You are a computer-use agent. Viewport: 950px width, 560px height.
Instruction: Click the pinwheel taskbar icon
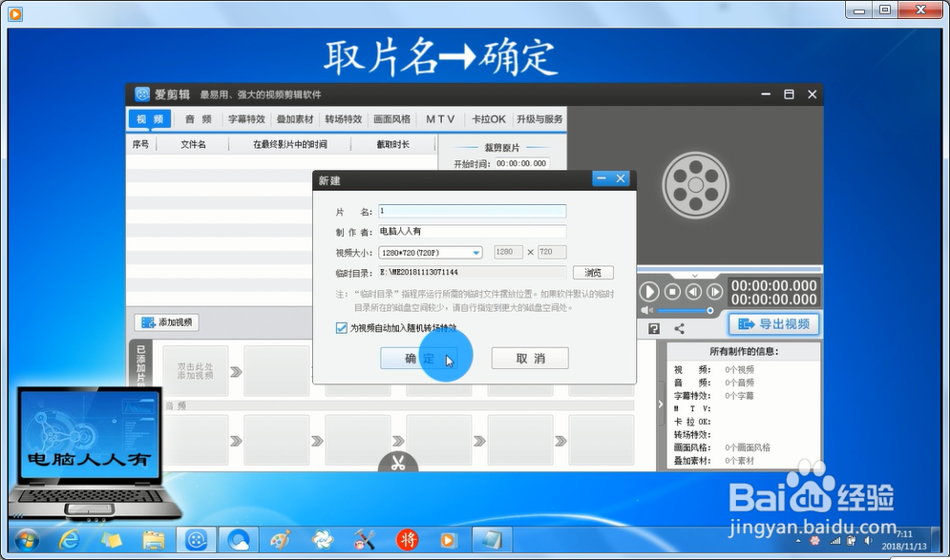click(x=323, y=540)
